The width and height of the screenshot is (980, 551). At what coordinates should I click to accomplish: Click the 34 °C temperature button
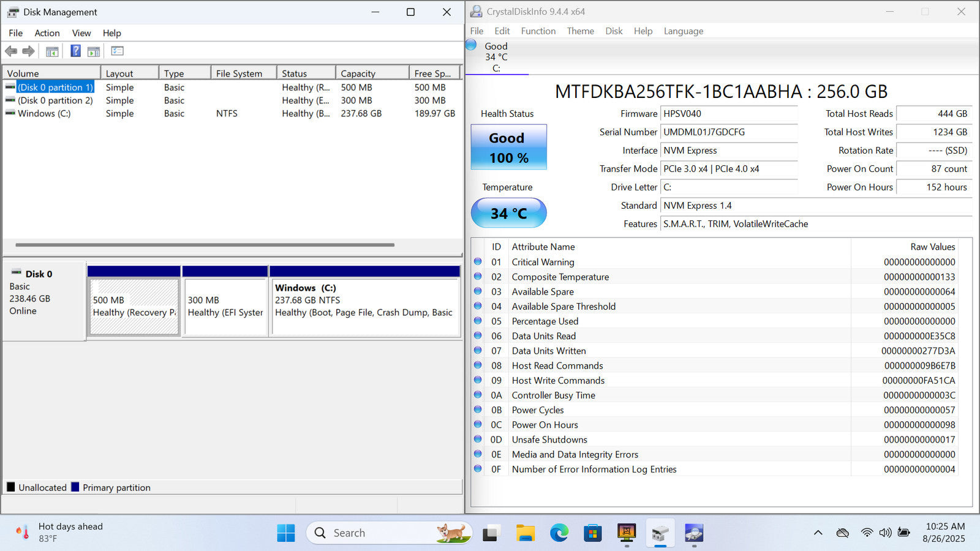(x=508, y=213)
